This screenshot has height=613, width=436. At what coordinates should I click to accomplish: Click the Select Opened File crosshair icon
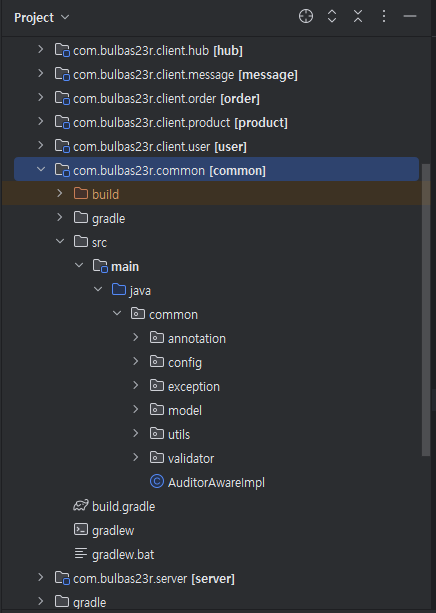tap(306, 16)
